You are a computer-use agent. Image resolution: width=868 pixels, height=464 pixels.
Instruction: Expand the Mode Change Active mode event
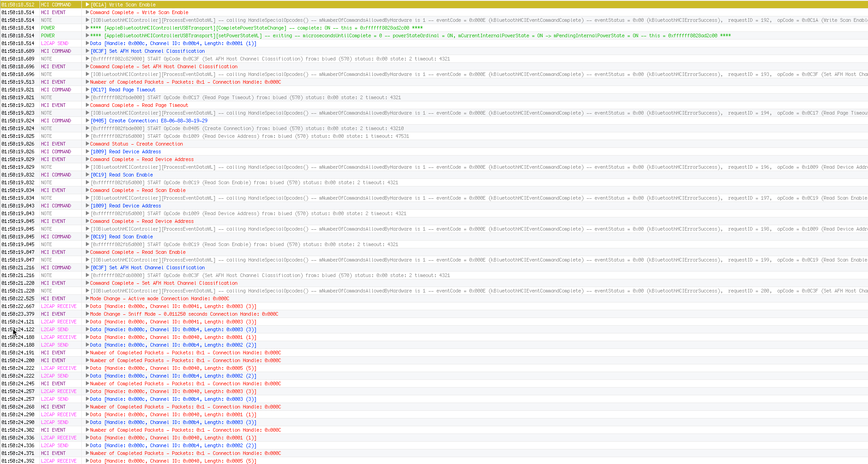tap(88, 298)
